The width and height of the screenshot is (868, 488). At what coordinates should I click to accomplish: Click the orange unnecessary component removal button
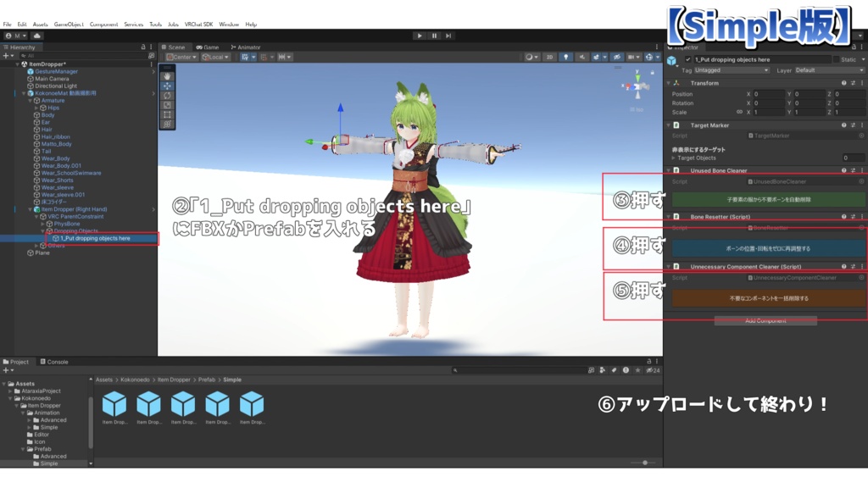click(768, 298)
